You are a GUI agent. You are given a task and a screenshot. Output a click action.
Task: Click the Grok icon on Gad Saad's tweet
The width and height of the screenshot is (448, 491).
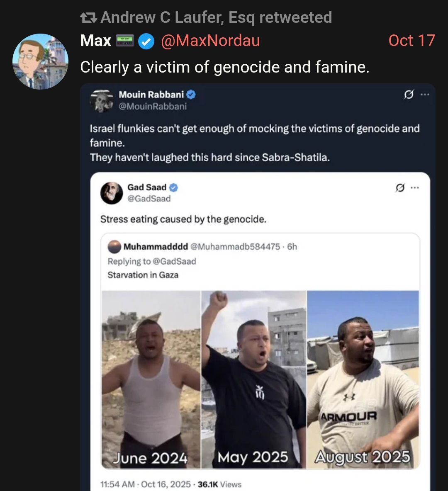(400, 188)
